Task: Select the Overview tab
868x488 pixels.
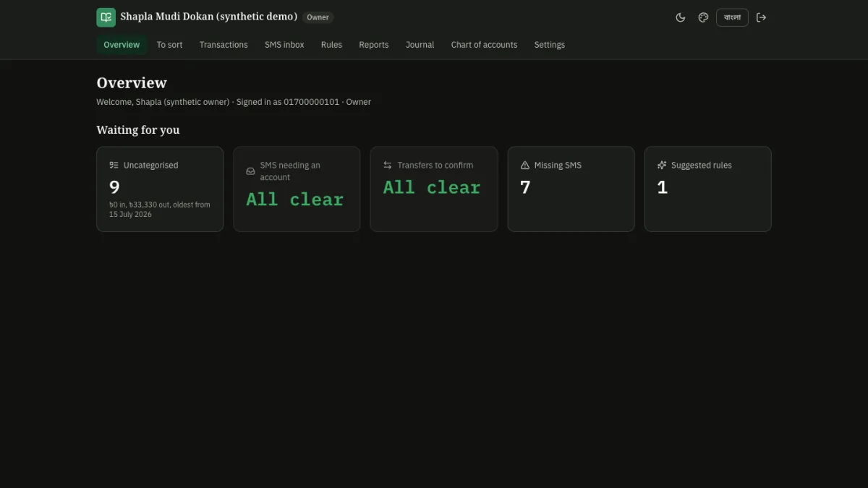Action: pyautogui.click(x=122, y=45)
